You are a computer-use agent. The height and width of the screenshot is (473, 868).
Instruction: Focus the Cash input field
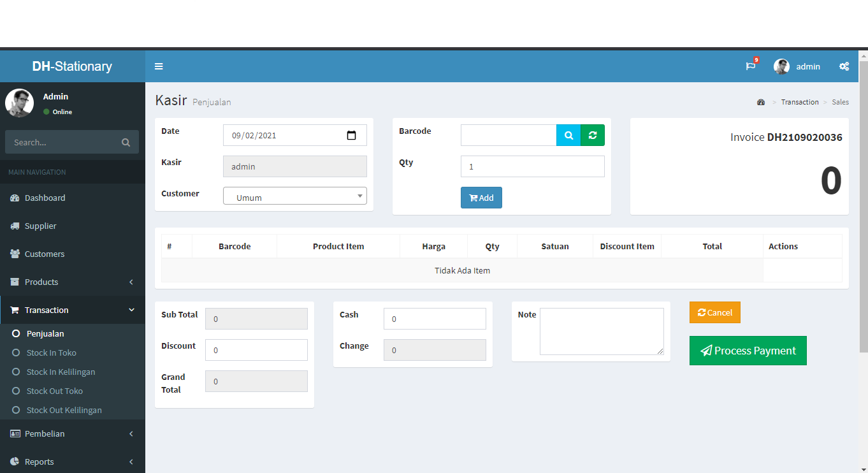435,319
